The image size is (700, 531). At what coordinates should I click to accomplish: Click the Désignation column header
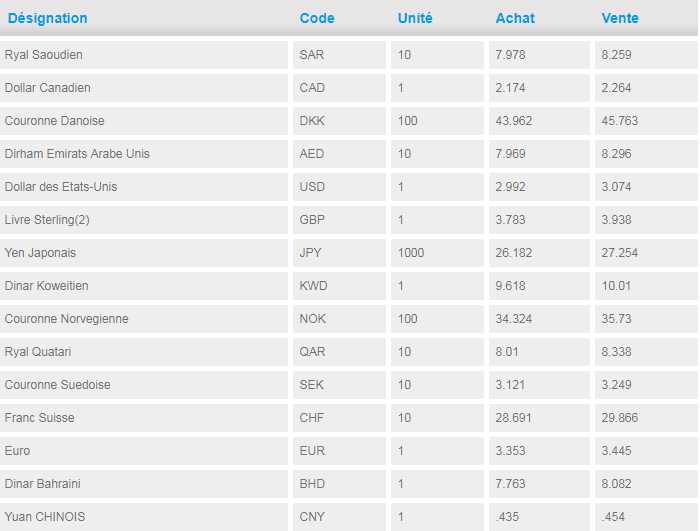pos(47,18)
